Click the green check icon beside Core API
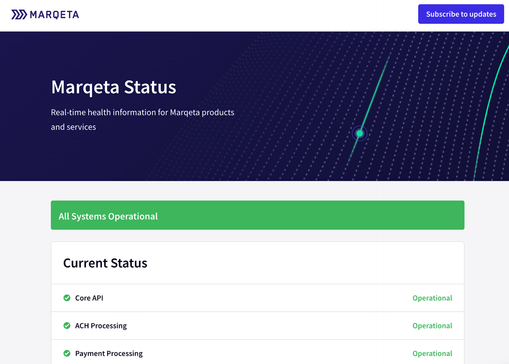509x364 pixels. pyautogui.click(x=67, y=298)
